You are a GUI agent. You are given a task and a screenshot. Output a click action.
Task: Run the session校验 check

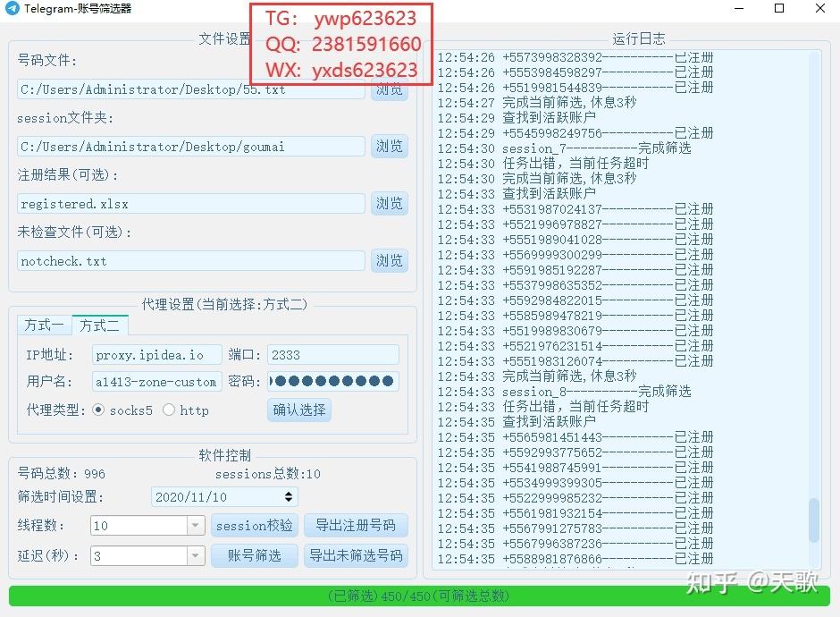click(255, 525)
